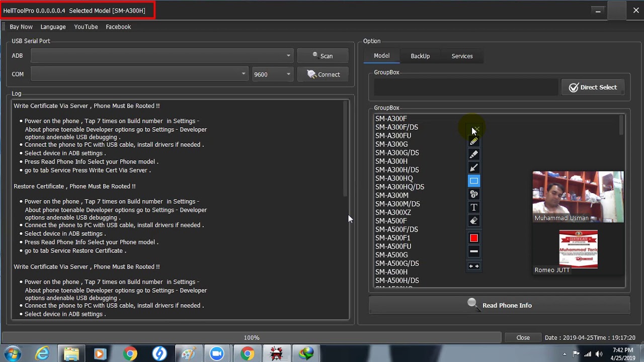This screenshot has width=644, height=362.
Task: Show hidden system tray icons
Action: 565,354
